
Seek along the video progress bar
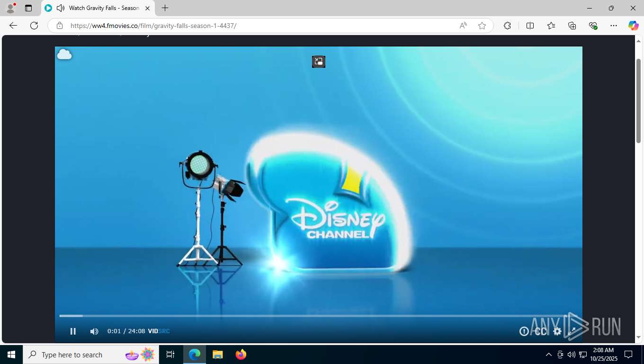pos(318,316)
